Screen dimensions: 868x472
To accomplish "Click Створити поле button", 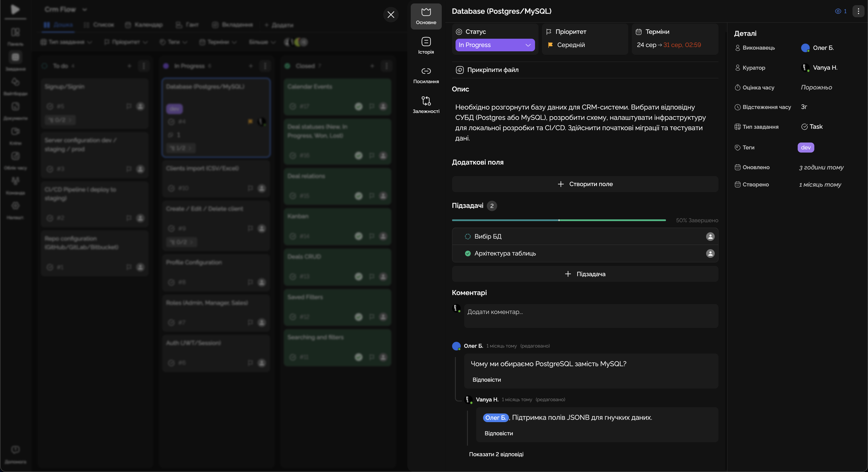I will 585,184.
